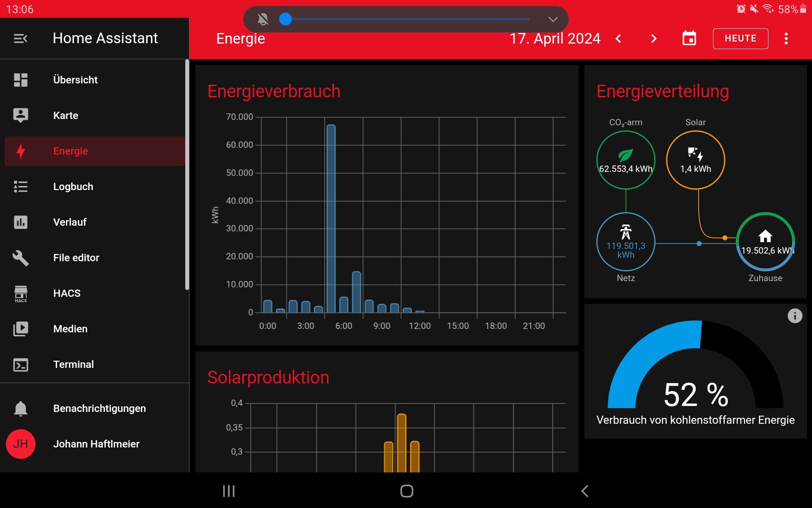
Task: Click the Solar energy circle
Action: [695, 160]
